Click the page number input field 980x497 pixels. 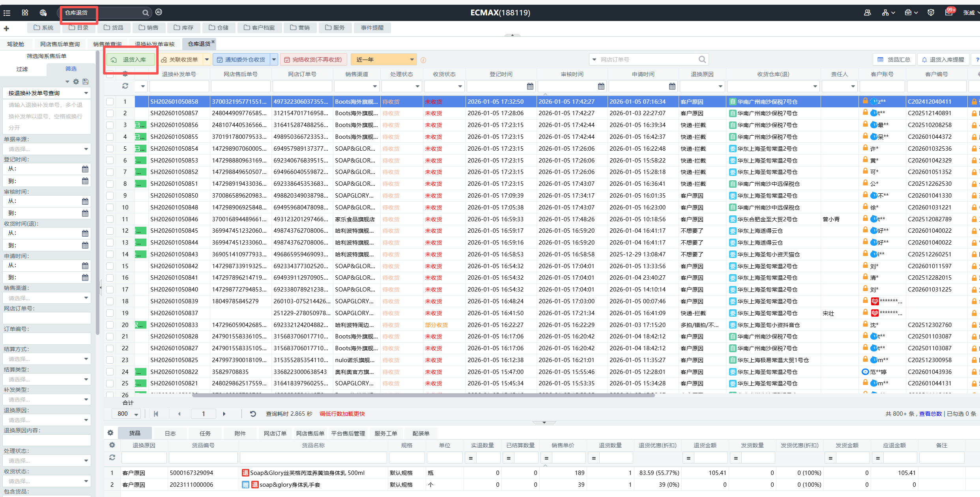click(204, 414)
